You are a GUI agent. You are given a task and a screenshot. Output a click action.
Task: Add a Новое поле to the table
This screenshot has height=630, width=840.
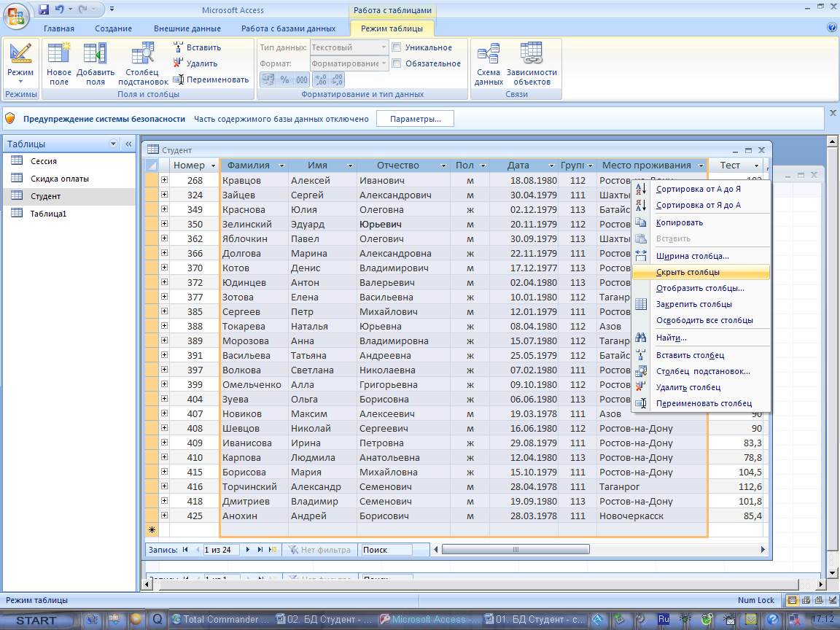(x=59, y=63)
